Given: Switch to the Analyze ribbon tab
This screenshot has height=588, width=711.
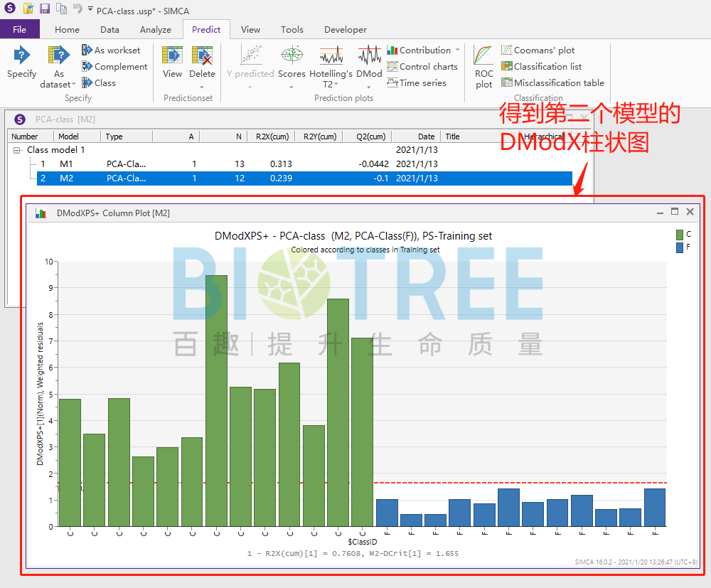Looking at the screenshot, I should click(x=155, y=29).
